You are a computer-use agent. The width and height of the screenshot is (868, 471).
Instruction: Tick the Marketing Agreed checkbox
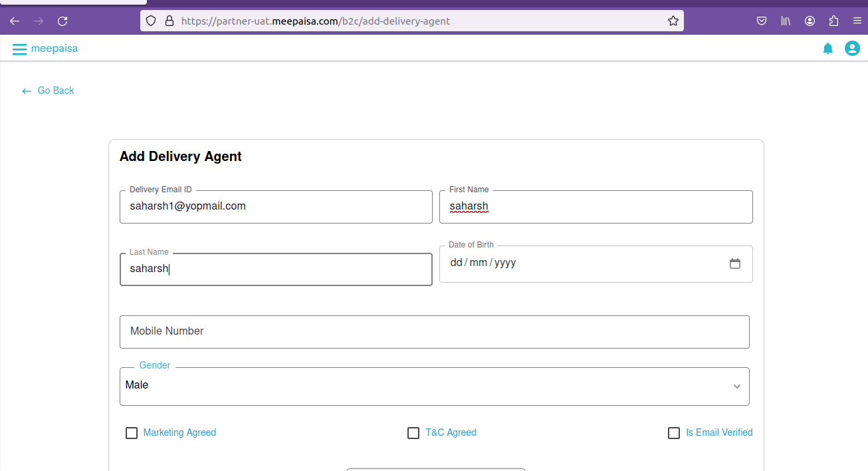click(132, 433)
